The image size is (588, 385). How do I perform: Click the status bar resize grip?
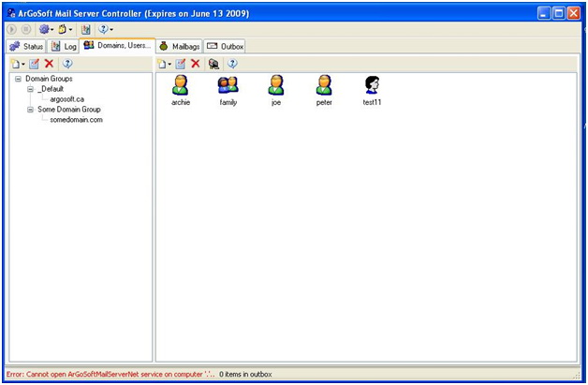[x=577, y=376]
